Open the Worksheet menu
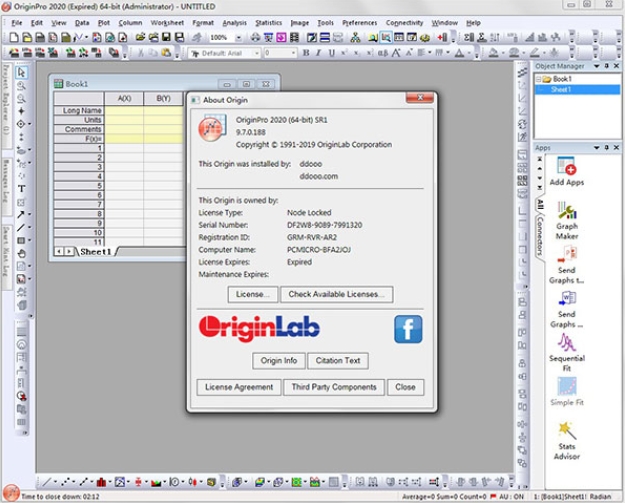625x503 pixels. [167, 22]
